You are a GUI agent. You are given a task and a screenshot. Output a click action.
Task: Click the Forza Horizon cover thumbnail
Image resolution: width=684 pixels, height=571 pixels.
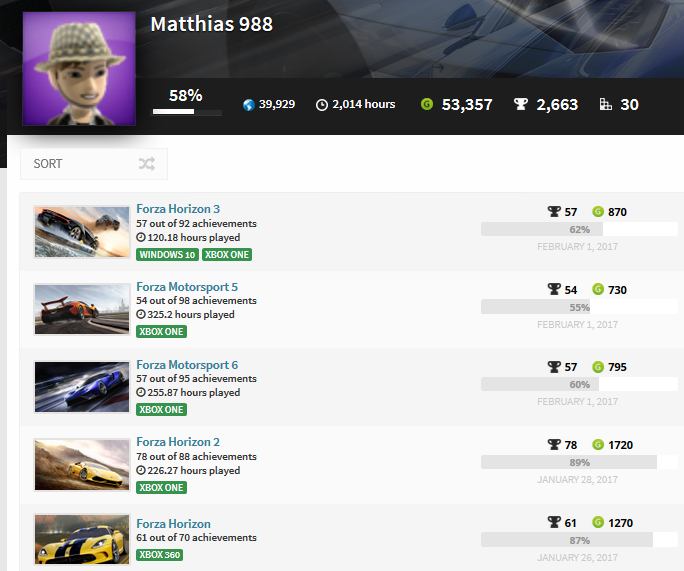point(82,540)
